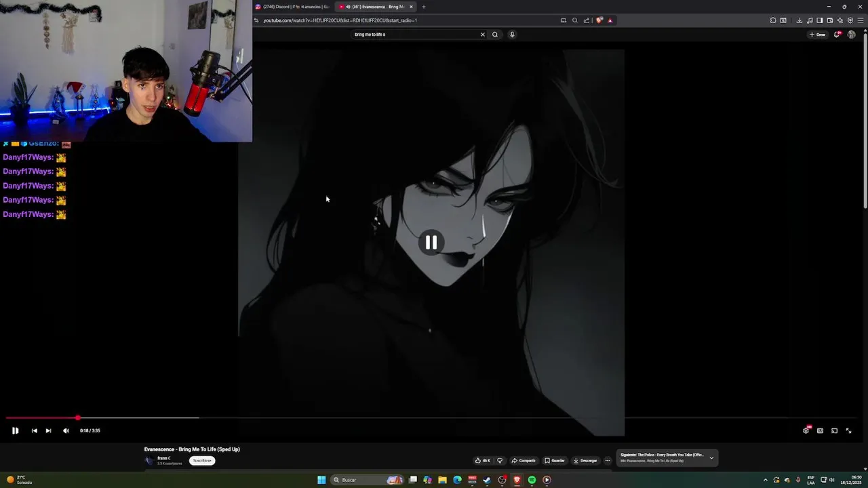Image resolution: width=868 pixels, height=488 pixels.
Task: Close the Evanescence YouTube tab
Action: coord(411,7)
